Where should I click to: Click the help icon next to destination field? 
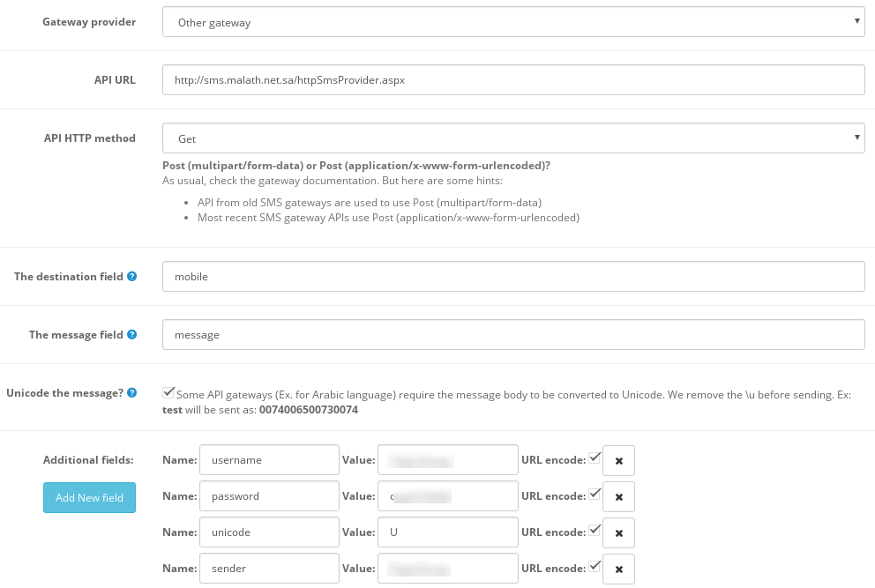(131, 277)
